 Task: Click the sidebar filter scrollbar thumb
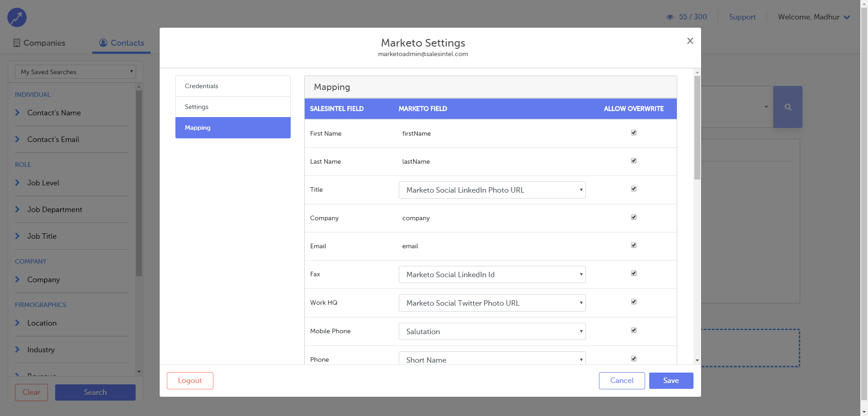tap(139, 183)
